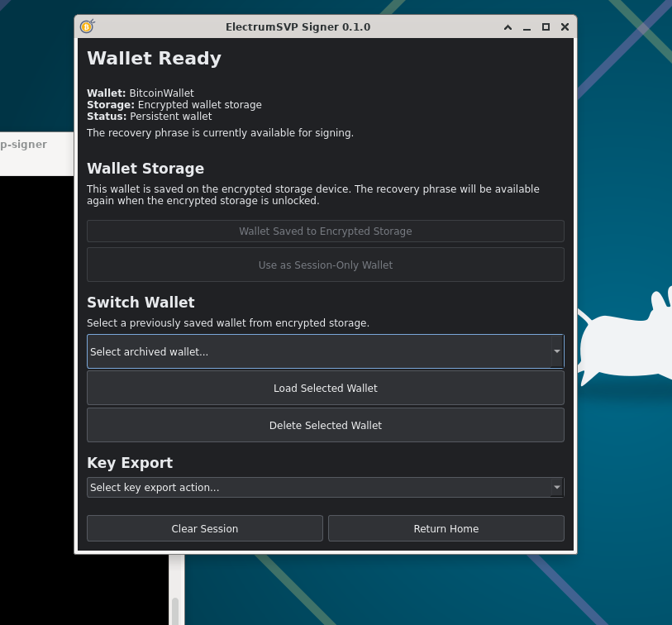Click the Storage: Encrypted wallet storage line

174,105
